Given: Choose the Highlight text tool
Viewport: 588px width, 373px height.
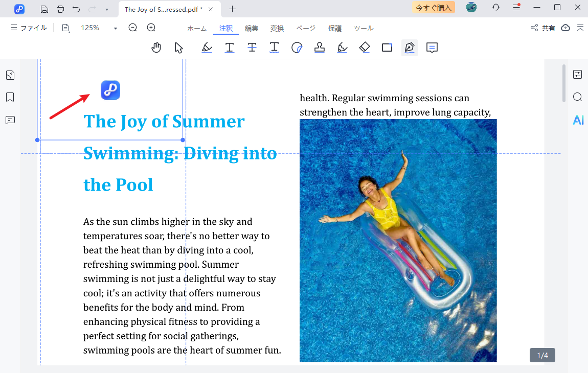Looking at the screenshot, I should pos(207,48).
